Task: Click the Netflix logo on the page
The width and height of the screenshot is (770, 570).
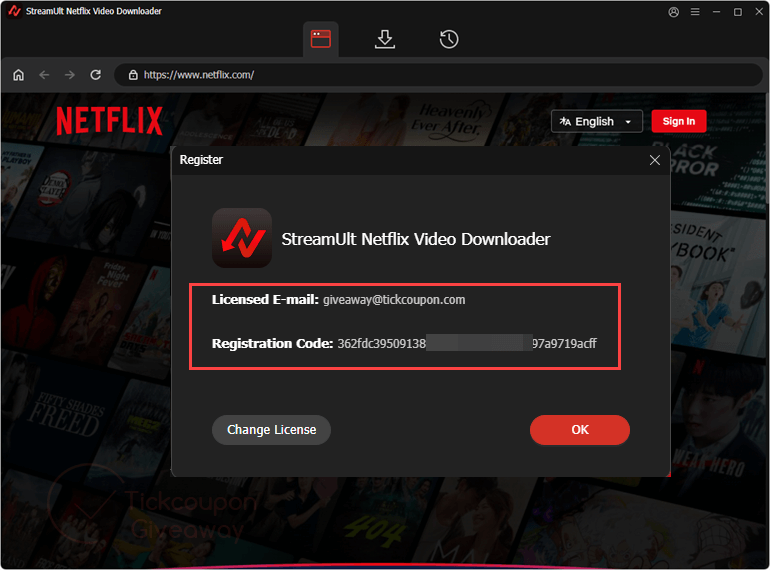Action: pos(109,121)
